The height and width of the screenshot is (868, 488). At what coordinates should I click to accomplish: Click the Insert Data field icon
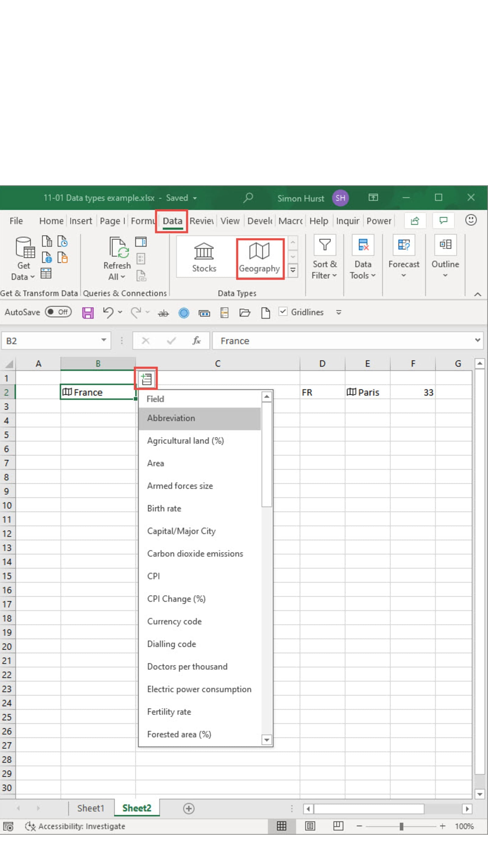click(x=146, y=379)
